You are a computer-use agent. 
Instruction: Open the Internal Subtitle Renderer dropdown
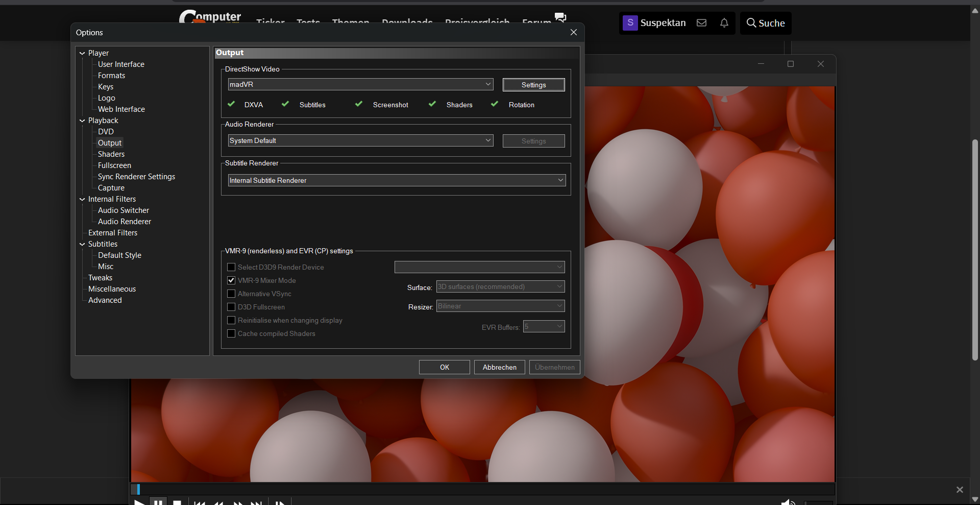pos(397,180)
